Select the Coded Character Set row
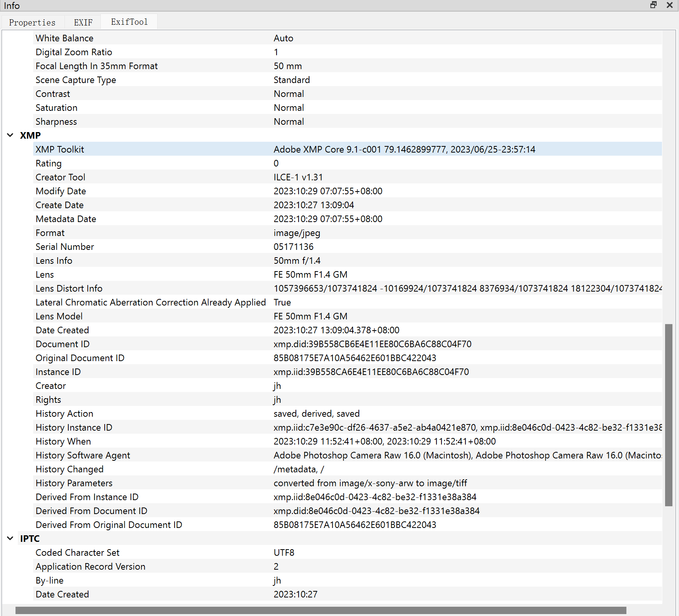679x616 pixels. (78, 553)
